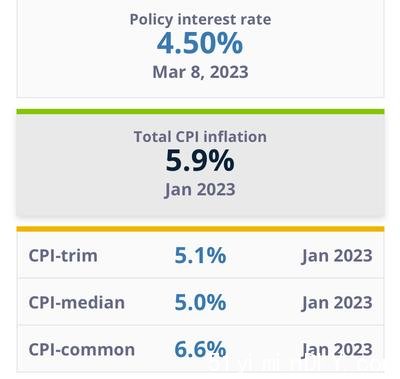Click the 5.1% CPI-trim value
This screenshot has height=379, width=400.
[200, 256]
